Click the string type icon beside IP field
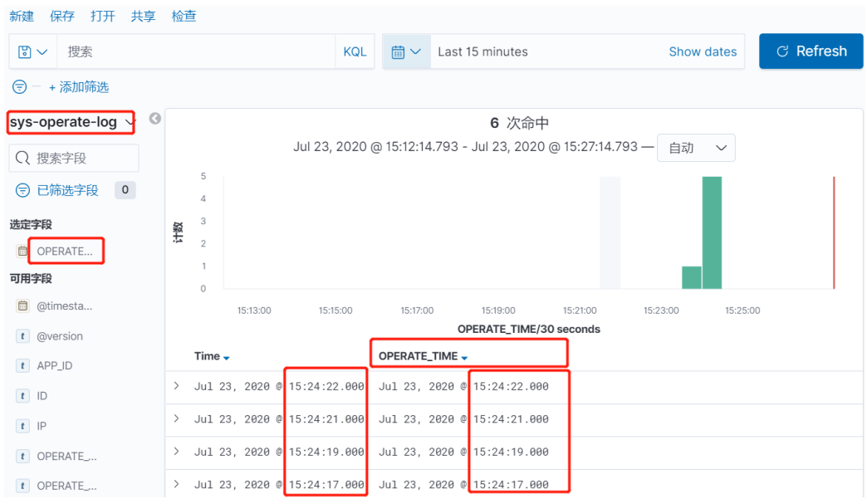Image resolution: width=867 pixels, height=504 pixels. pyautogui.click(x=22, y=425)
